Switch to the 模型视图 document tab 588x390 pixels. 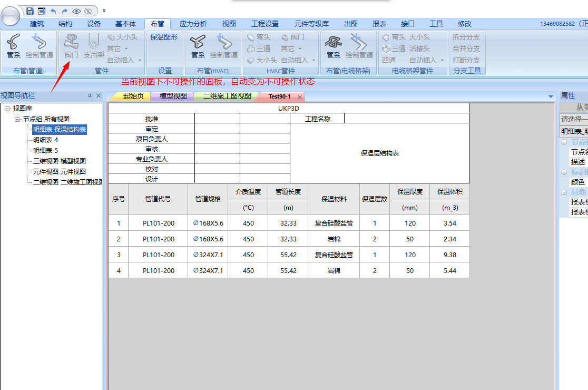coord(173,96)
